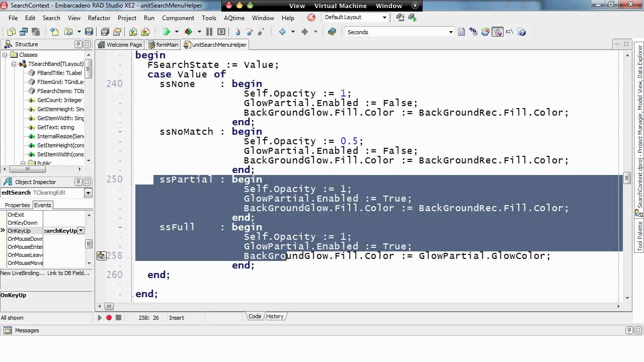Click the AQtime pie chart icon

pos(486,32)
